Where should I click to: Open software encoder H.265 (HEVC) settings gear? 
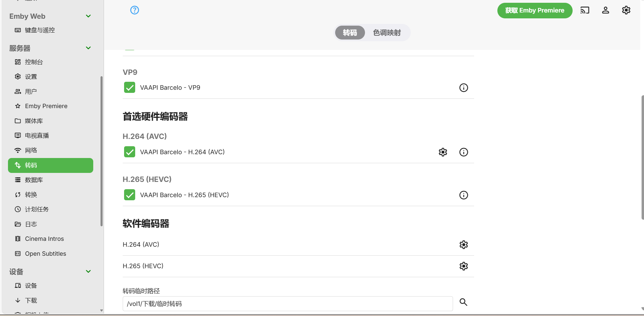pyautogui.click(x=463, y=266)
